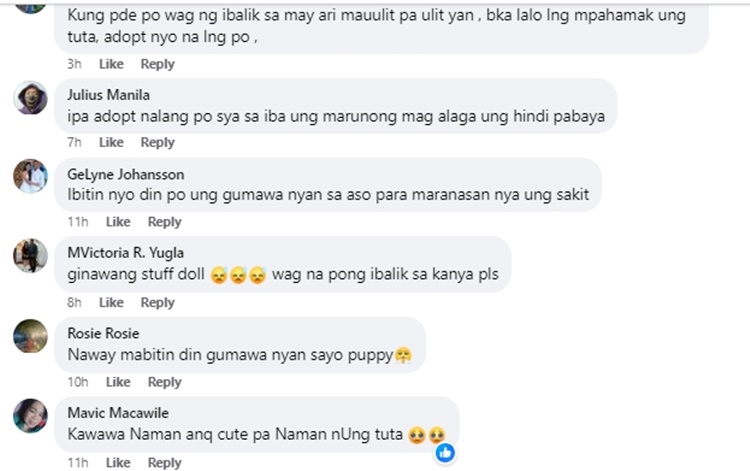Reply to Mavic Macawile's comment
The image size is (750, 471).
tap(165, 462)
